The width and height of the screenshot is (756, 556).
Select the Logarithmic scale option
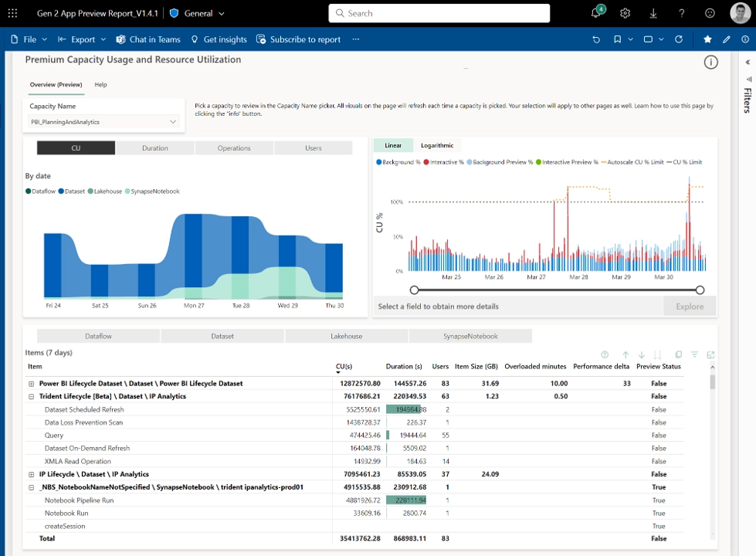(437, 145)
